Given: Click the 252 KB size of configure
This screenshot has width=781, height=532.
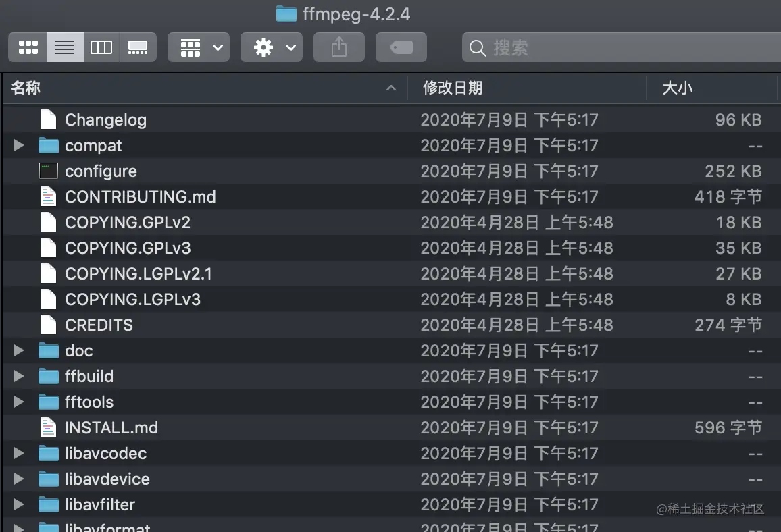Looking at the screenshot, I should click(733, 171).
